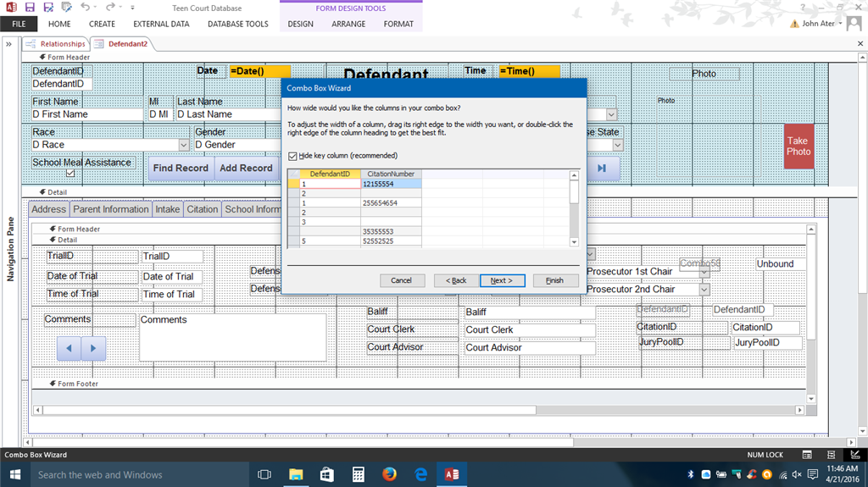Click the Comments text box in subform
This screenshot has height=487, width=868.
coord(233,337)
